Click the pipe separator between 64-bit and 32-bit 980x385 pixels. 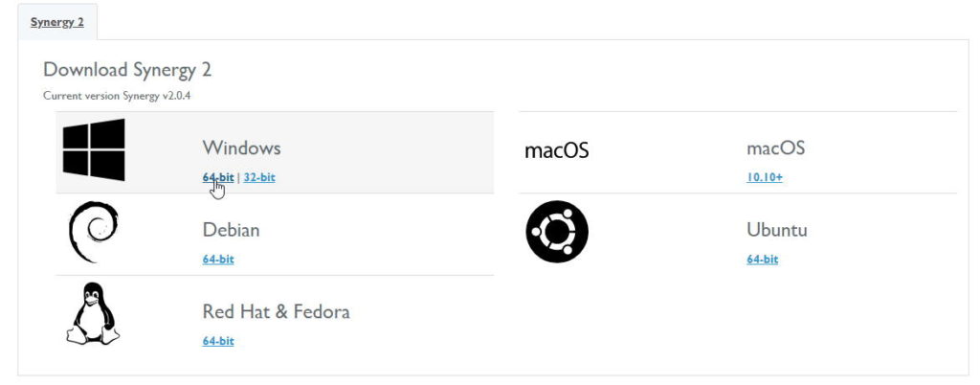point(238,177)
